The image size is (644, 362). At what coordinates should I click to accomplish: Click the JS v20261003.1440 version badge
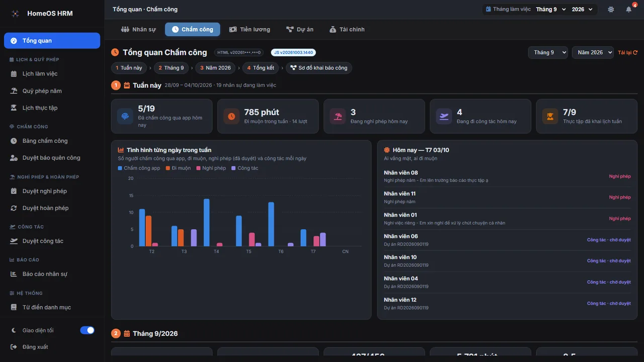pyautogui.click(x=293, y=52)
